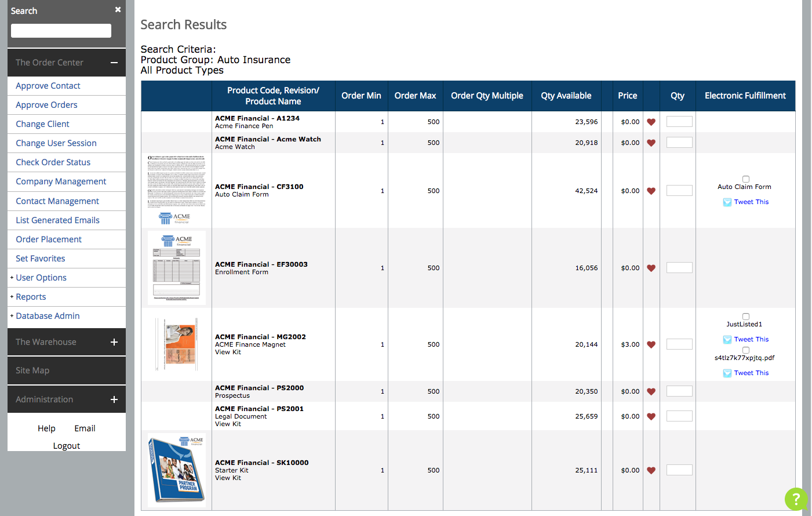The height and width of the screenshot is (516, 812).
Task: Collapse The Order Center section
Action: click(114, 63)
